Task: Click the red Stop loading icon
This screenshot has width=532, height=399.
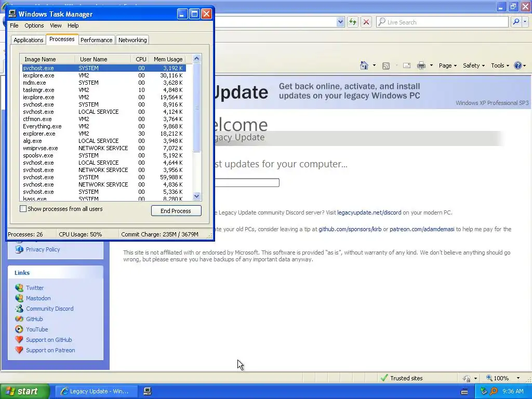Action: pos(366,22)
